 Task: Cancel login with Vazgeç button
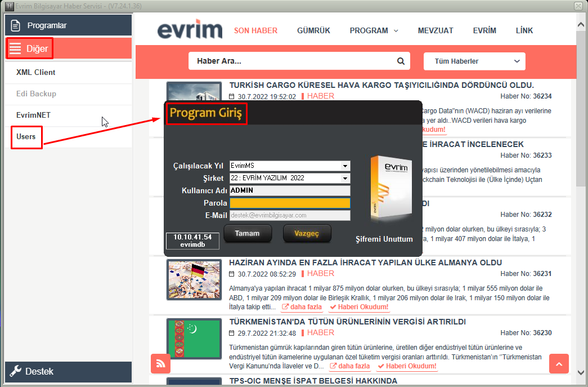click(x=307, y=233)
